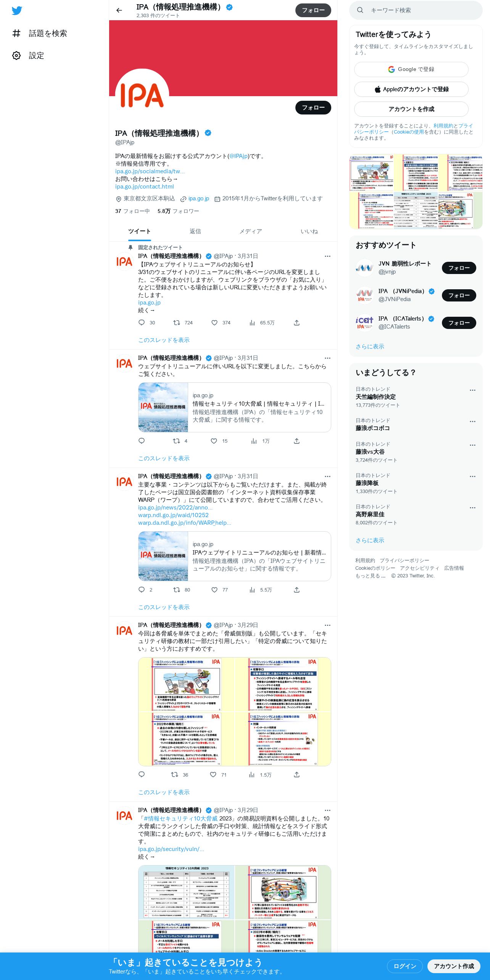Screen dimensions: 490x980
Task: View analytics 65.5万 on pinned tweet
Action: pos(262,323)
